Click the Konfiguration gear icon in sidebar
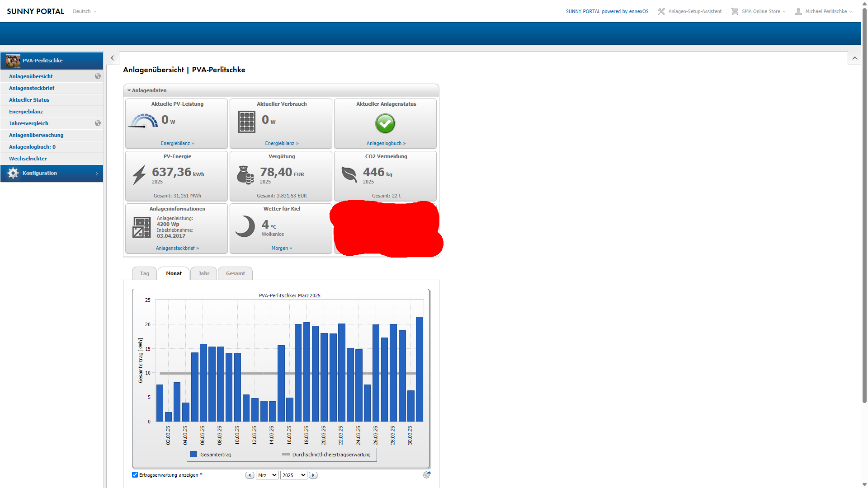Screen dimensions: 868x488 click(13, 173)
